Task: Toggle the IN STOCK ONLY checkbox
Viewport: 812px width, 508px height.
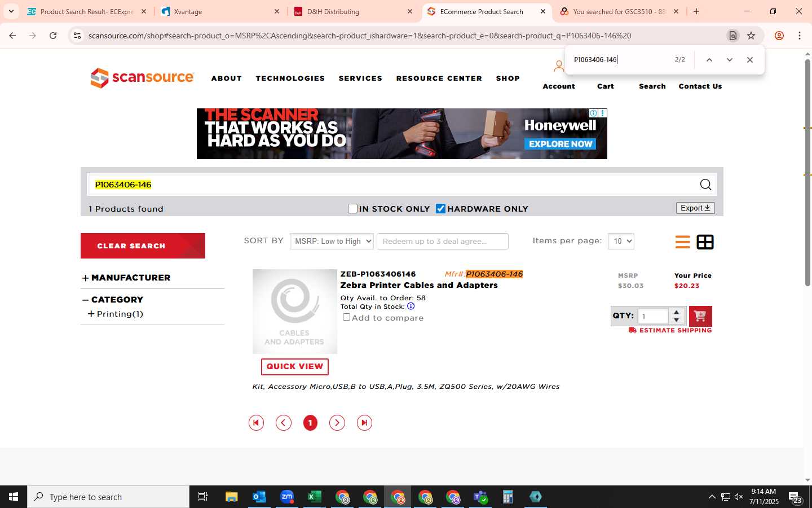Action: click(x=352, y=209)
